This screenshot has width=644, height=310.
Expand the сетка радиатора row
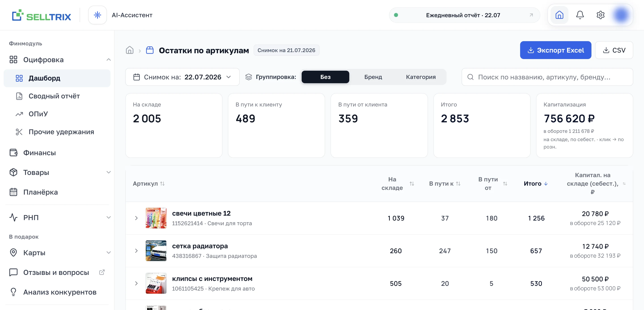[x=136, y=251]
